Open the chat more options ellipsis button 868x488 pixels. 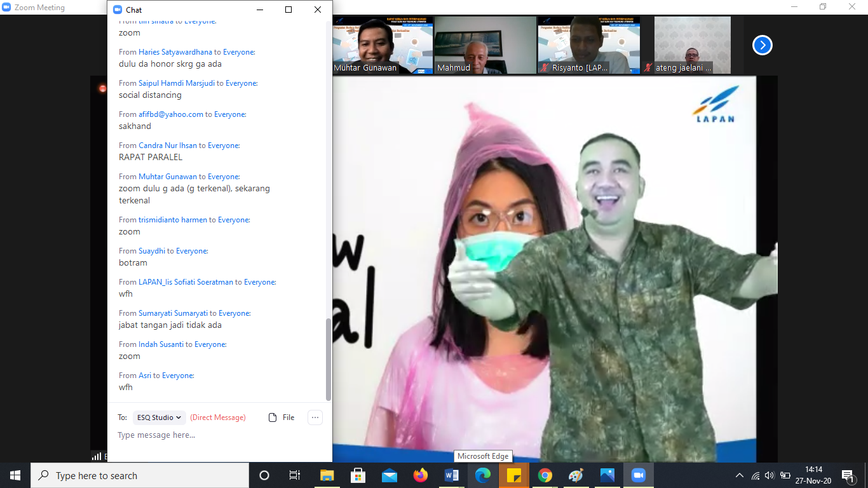pos(315,417)
